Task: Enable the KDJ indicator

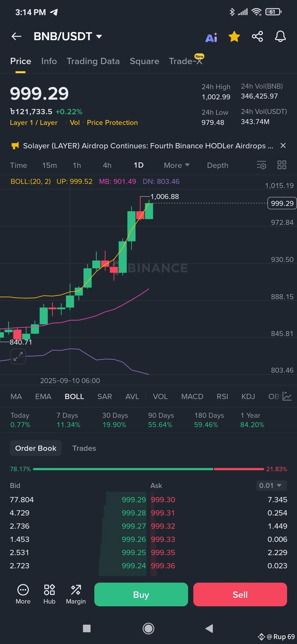Action: point(248,396)
